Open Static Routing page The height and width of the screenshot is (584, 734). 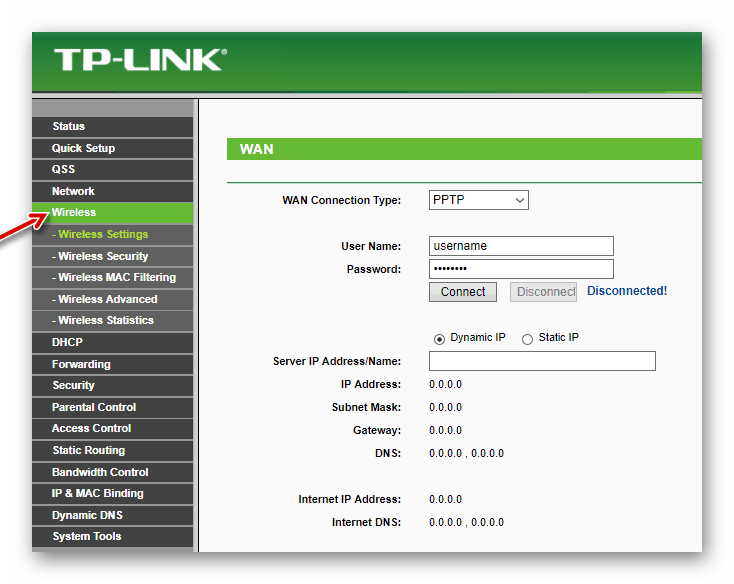point(112,451)
